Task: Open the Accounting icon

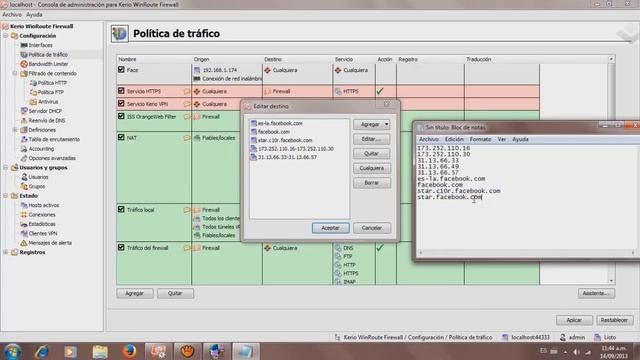Action: [x=24, y=149]
